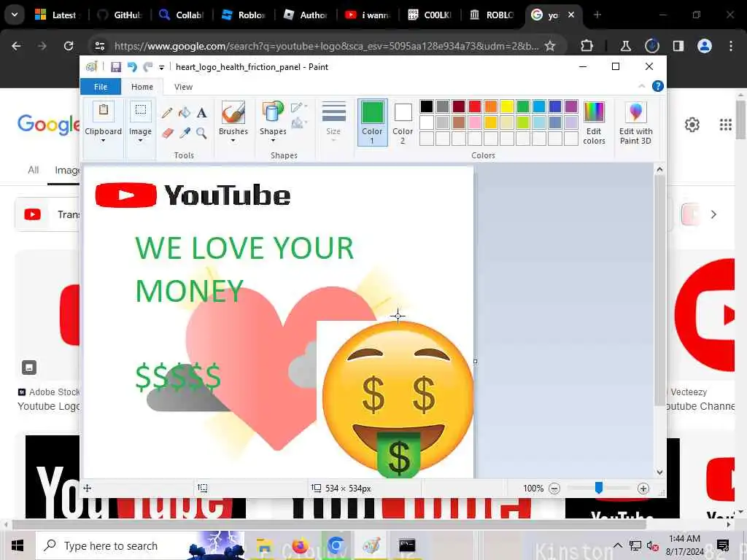The image size is (747, 560).
Task: Show hidden system tray icons
Action: click(x=617, y=545)
